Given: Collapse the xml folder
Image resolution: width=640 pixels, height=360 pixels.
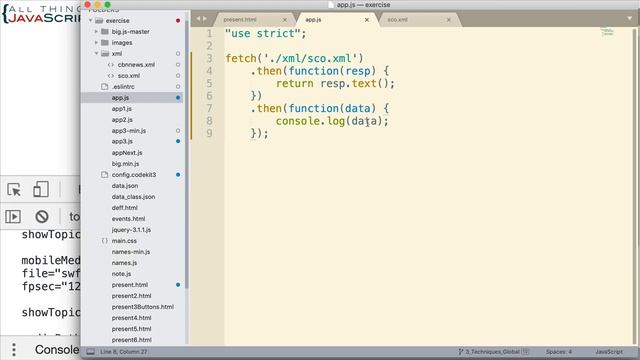Looking at the screenshot, I should point(96,53).
